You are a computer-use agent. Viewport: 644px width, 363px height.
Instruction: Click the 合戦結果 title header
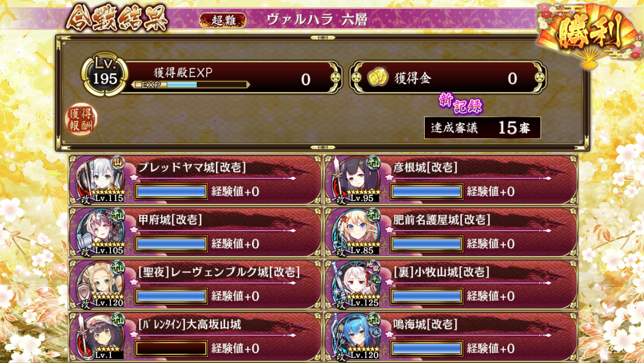click(x=116, y=18)
